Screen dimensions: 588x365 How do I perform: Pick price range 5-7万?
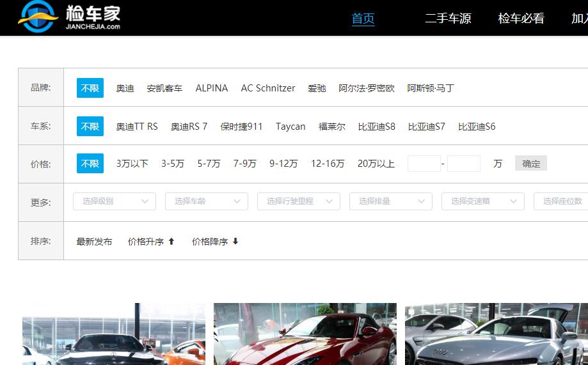coord(209,164)
